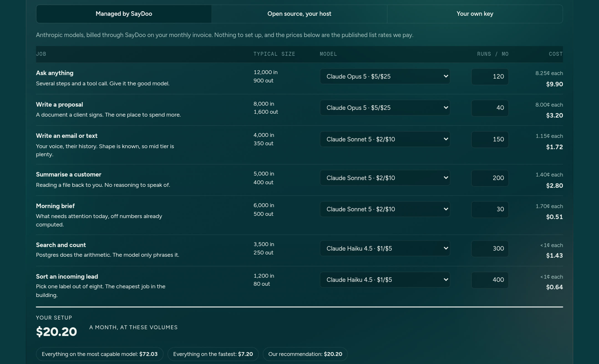Open the Morning brief model dropdown
This screenshot has width=599, height=364.
pyautogui.click(x=385, y=209)
